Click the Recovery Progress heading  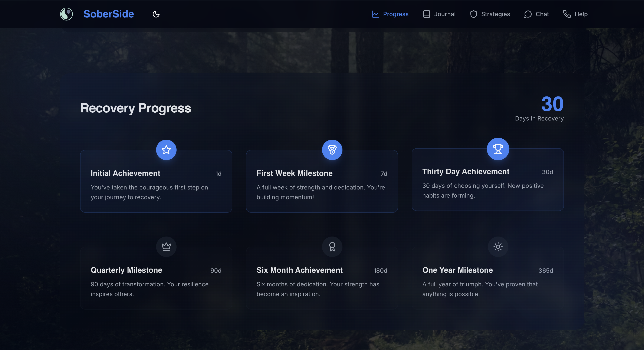(x=135, y=108)
